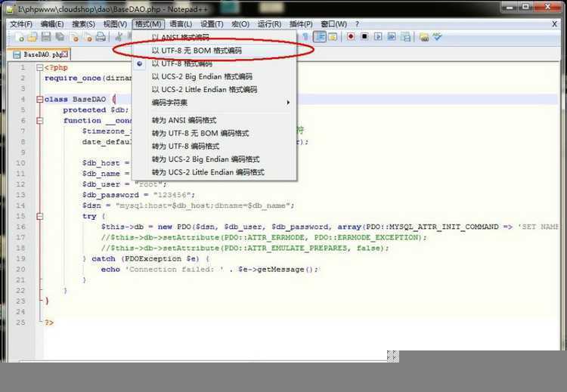Close BaseDAO.php with the tab's X
This screenshot has width=567, height=392.
pyautogui.click(x=65, y=54)
